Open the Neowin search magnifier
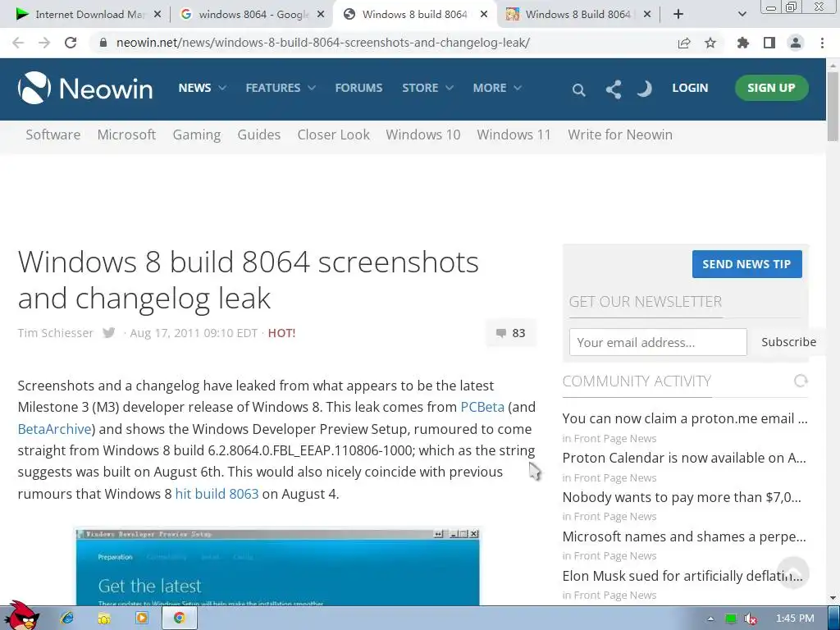 (578, 89)
